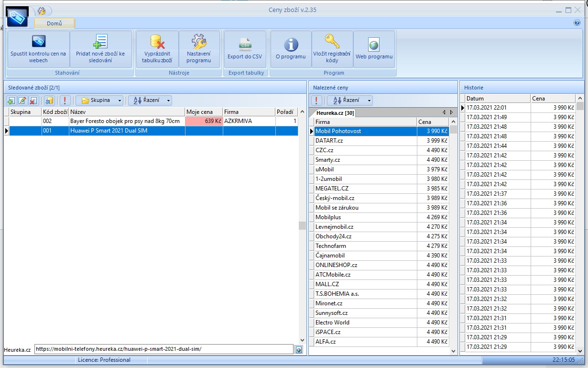The width and height of the screenshot is (588, 368).
Task: Click edit item pencil icon in Sledované zboží toolbar
Action: pyautogui.click(x=22, y=100)
